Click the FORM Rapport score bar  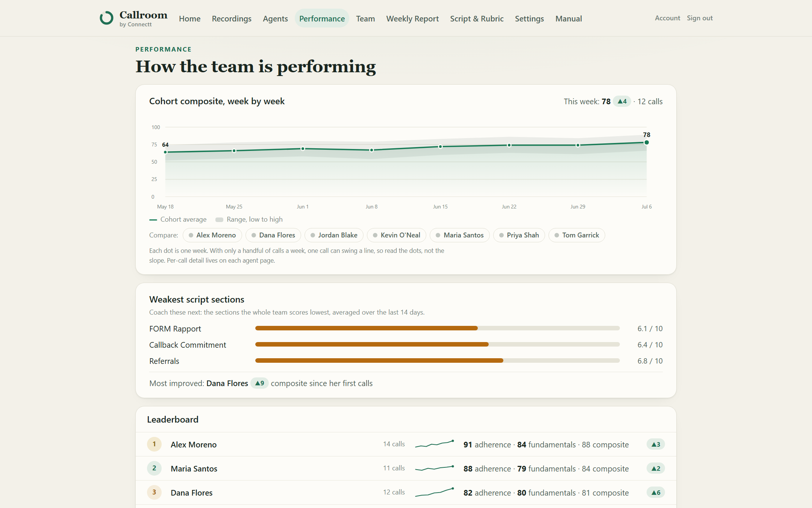click(437, 328)
